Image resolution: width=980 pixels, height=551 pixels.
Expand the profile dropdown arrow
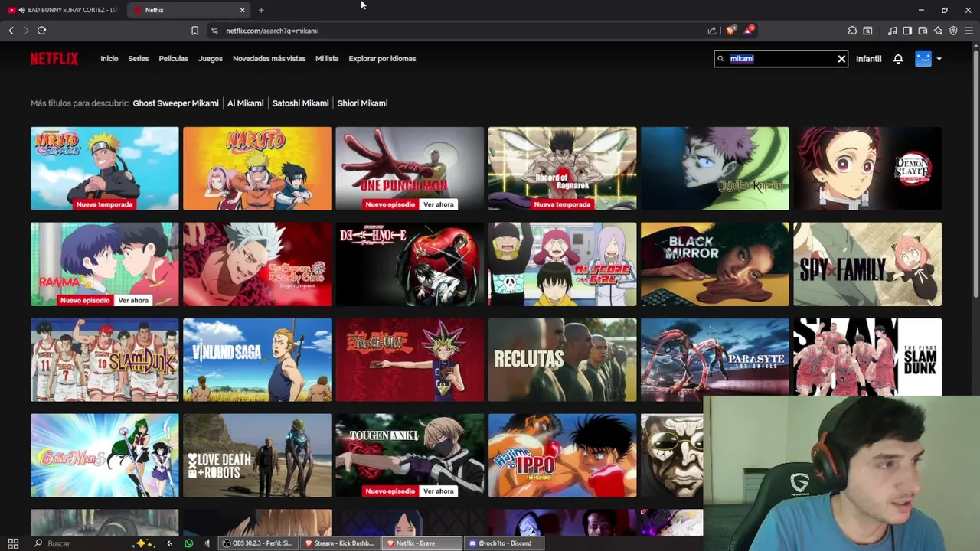pos(939,59)
